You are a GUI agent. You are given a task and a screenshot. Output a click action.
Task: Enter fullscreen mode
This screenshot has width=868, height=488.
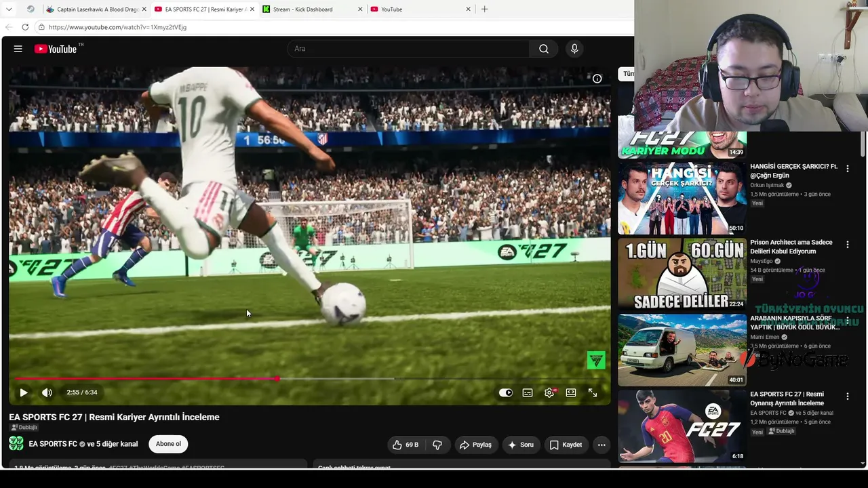tap(593, 392)
